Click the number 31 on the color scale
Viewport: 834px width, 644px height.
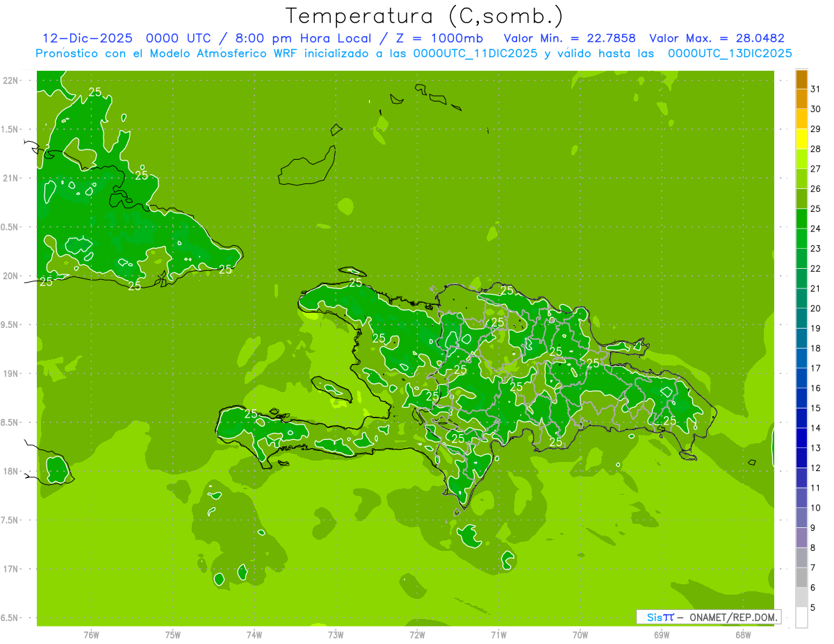point(816,89)
